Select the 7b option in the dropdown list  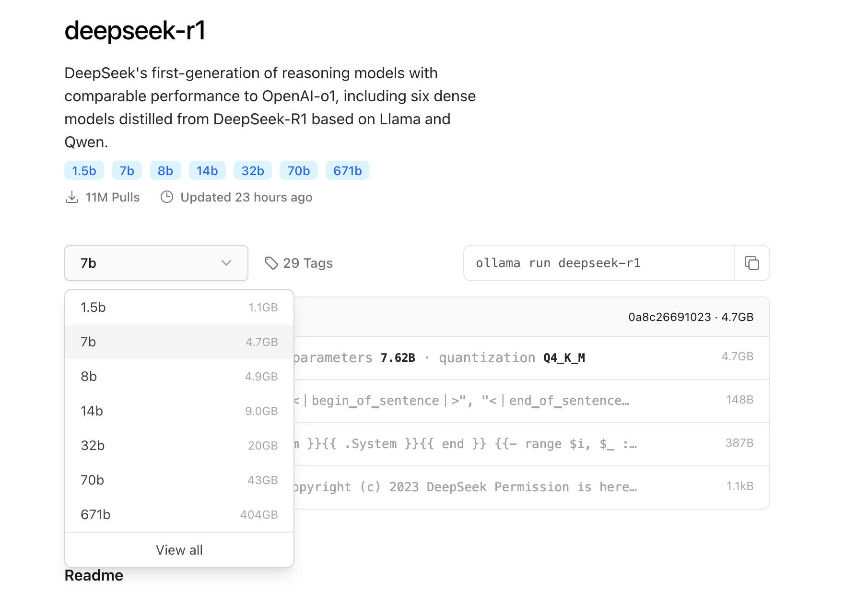[x=179, y=342]
